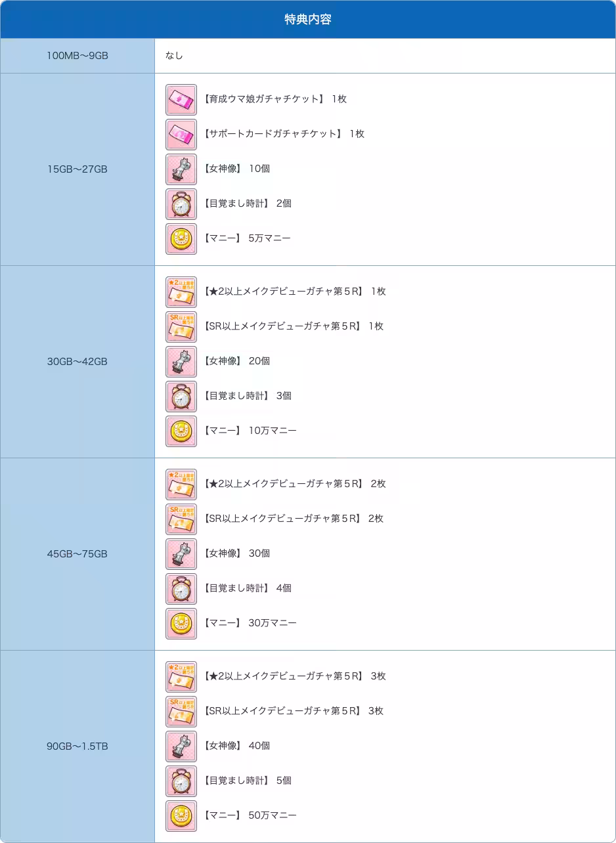
Task: Click the 45GB〜75GB data tier cell
Action: coord(77,554)
